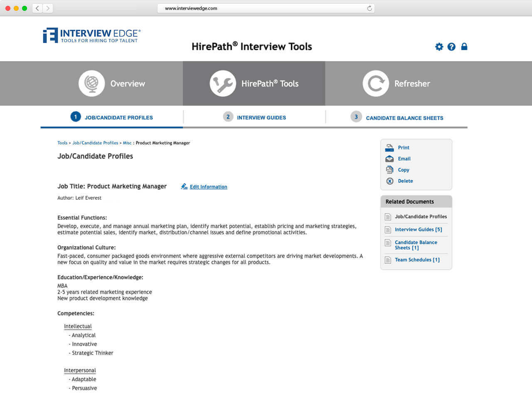Click Job/Candidate Profiles in Related Documents

point(421,217)
